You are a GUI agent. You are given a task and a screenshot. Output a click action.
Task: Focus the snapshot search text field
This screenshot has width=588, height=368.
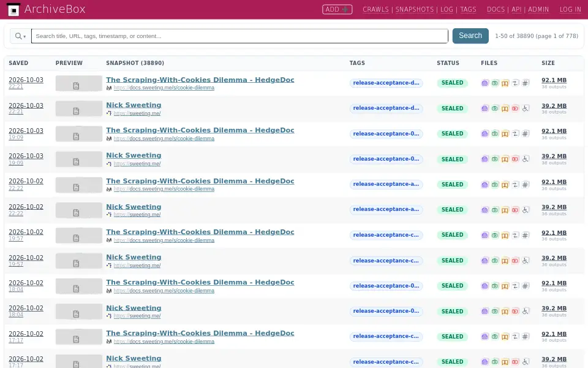(x=239, y=36)
